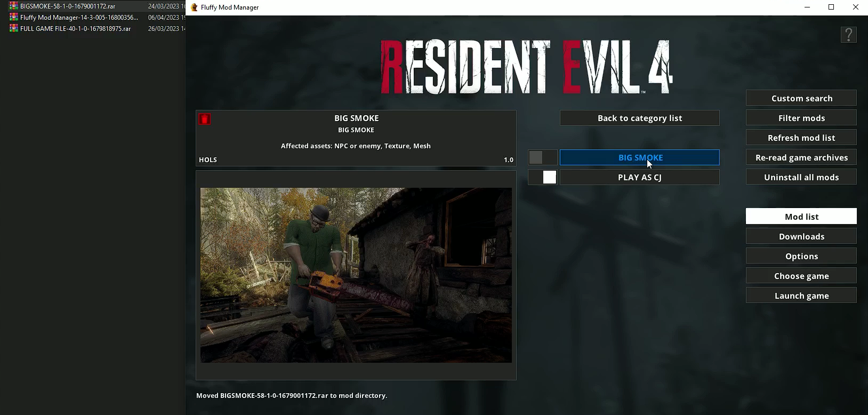The image size is (868, 415).
Task: Click the BIG SMOKE title in mod details panel
Action: (x=357, y=118)
